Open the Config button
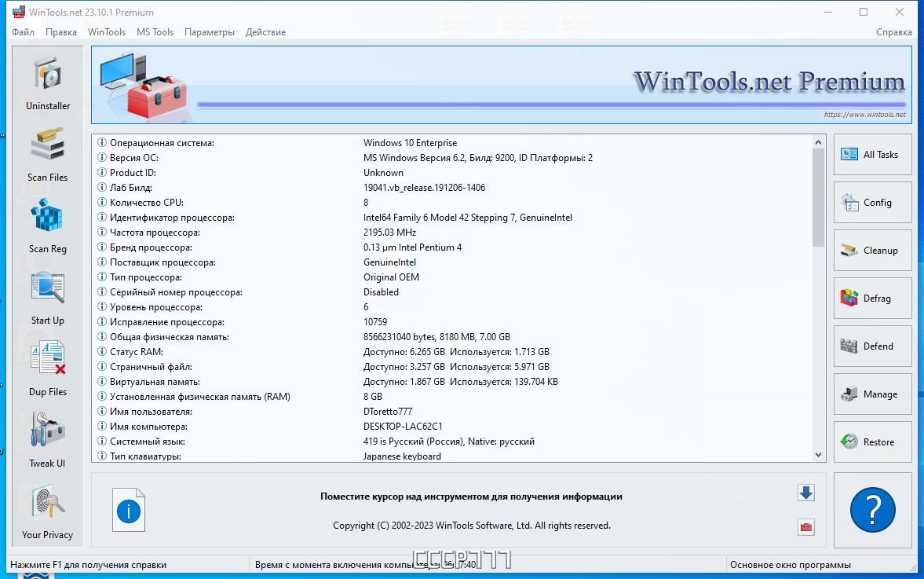Image resolution: width=924 pixels, height=579 pixels. pyautogui.click(x=873, y=202)
